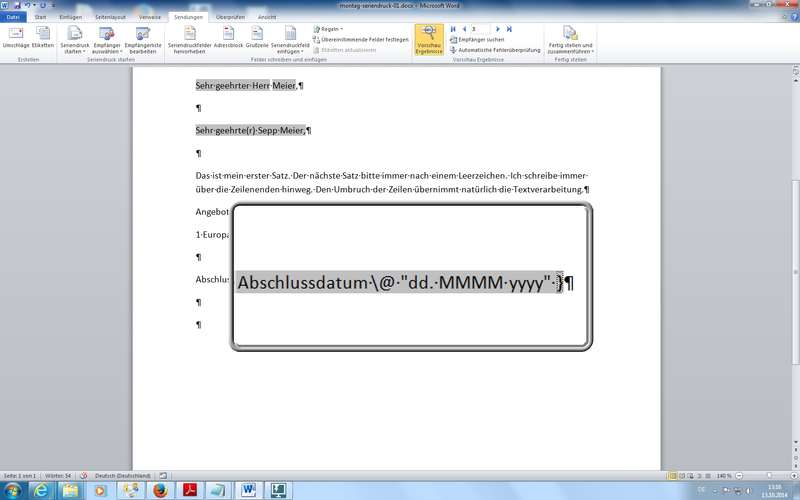
Task: Click Übereinstimmende Felder festlegen
Action: [x=361, y=39]
